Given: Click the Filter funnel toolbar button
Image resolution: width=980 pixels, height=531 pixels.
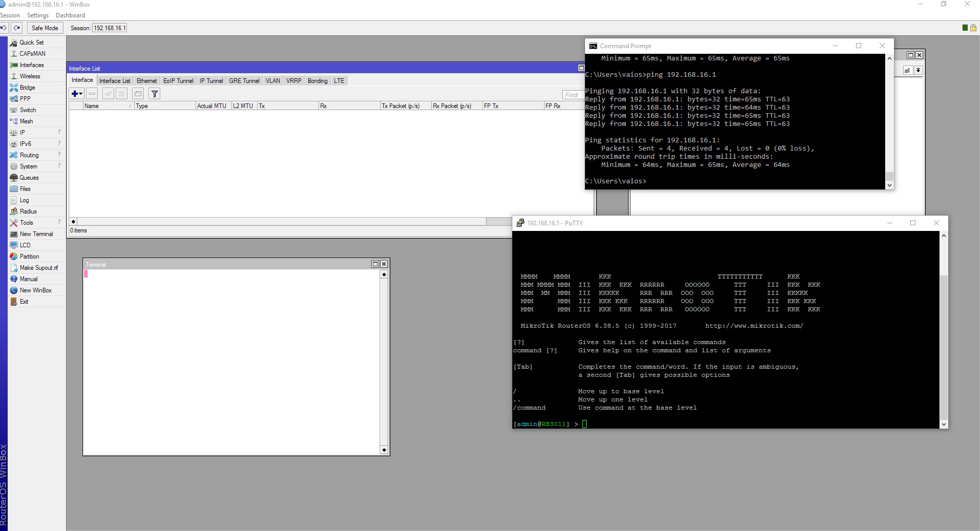Looking at the screenshot, I should pos(154,94).
